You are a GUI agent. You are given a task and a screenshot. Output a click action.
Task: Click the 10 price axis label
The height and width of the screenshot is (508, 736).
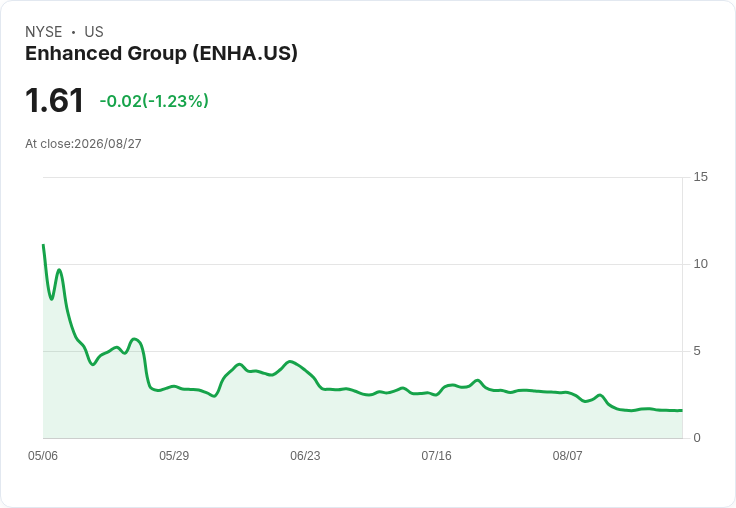coord(700,264)
